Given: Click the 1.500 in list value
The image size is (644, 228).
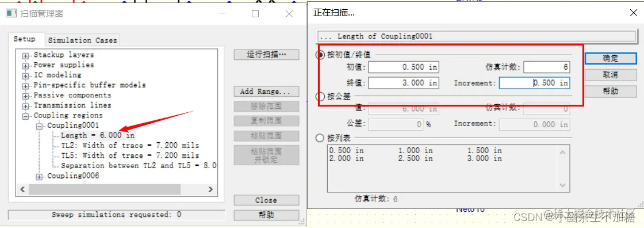Looking at the screenshot, I should click(x=484, y=151).
